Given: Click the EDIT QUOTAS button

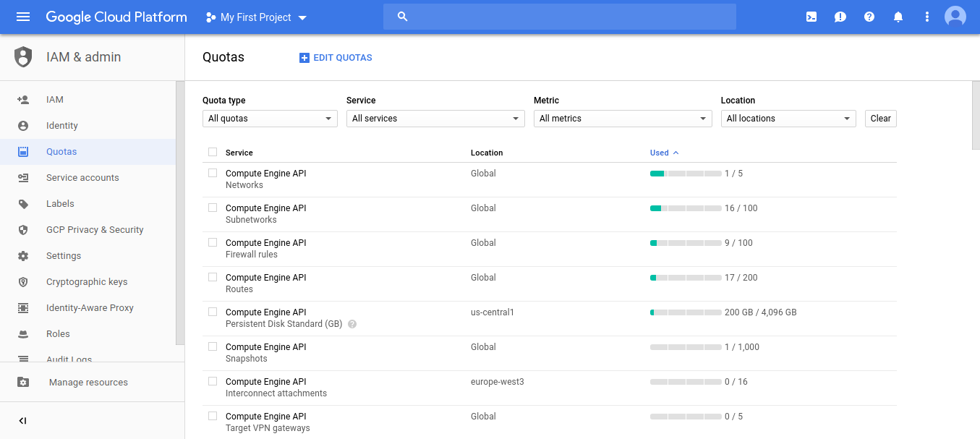Looking at the screenshot, I should click(x=336, y=58).
